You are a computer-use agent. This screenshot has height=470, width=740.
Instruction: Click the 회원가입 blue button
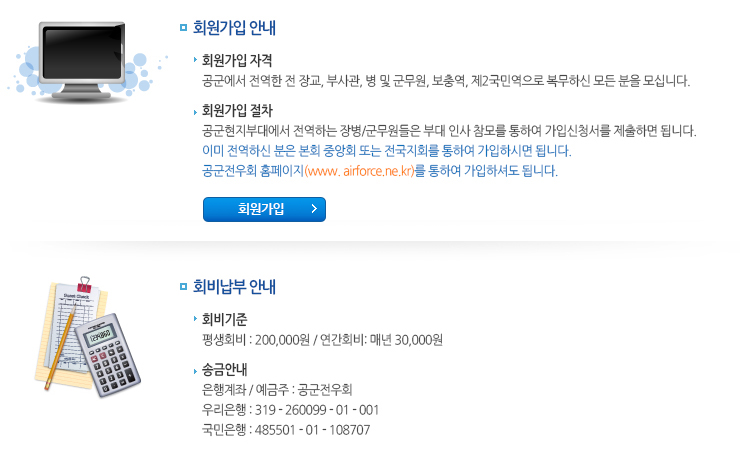click(264, 209)
